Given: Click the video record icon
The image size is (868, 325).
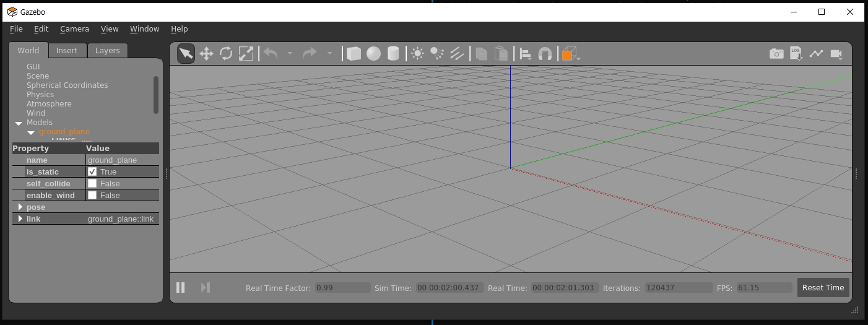Looking at the screenshot, I should pyautogui.click(x=836, y=54).
